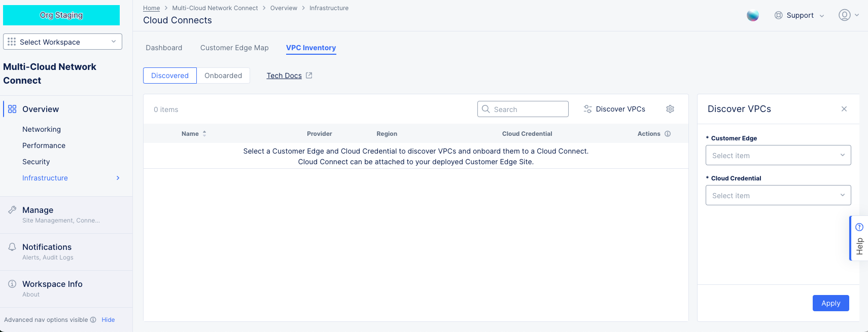Click the user account avatar icon
The width and height of the screenshot is (868, 332).
[x=844, y=15]
